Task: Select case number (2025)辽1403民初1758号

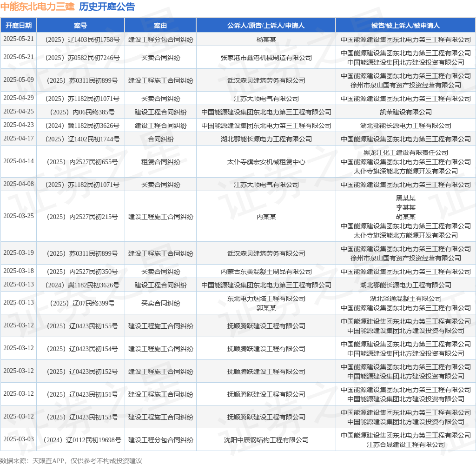Action: tap(82, 40)
